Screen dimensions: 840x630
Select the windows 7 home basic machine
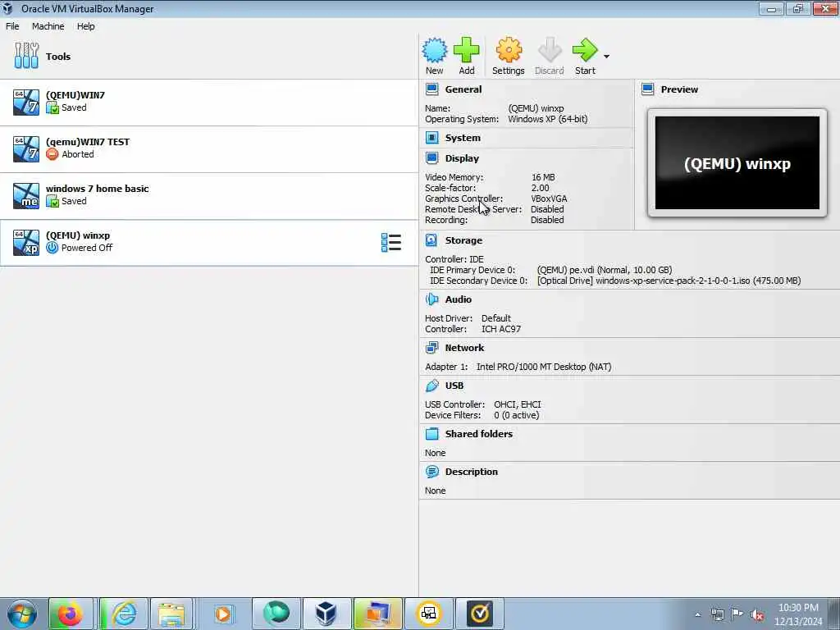pyautogui.click(x=209, y=195)
